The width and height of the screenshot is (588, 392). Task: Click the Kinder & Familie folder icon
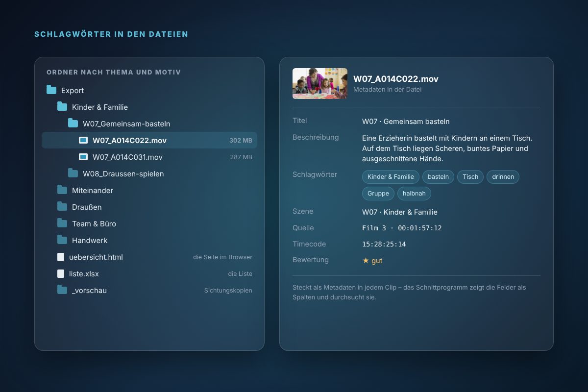click(62, 107)
